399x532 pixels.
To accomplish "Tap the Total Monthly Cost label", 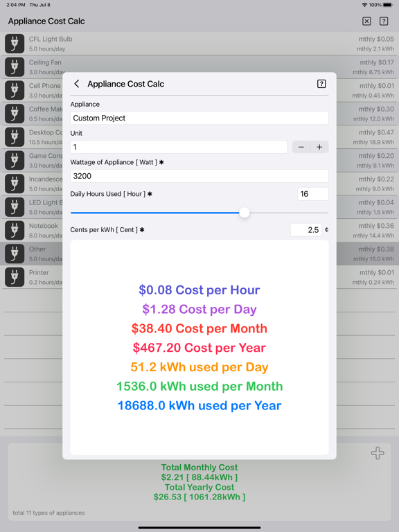I will [199, 468].
